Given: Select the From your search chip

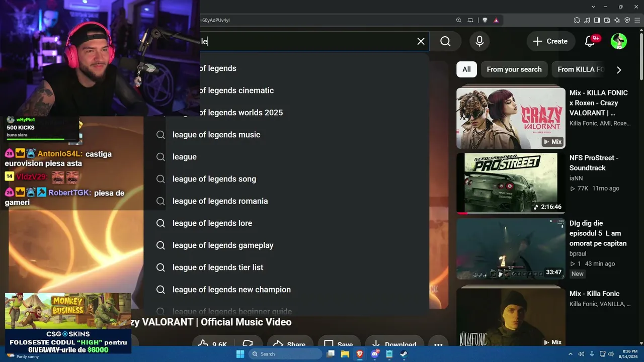Looking at the screenshot, I should (514, 69).
